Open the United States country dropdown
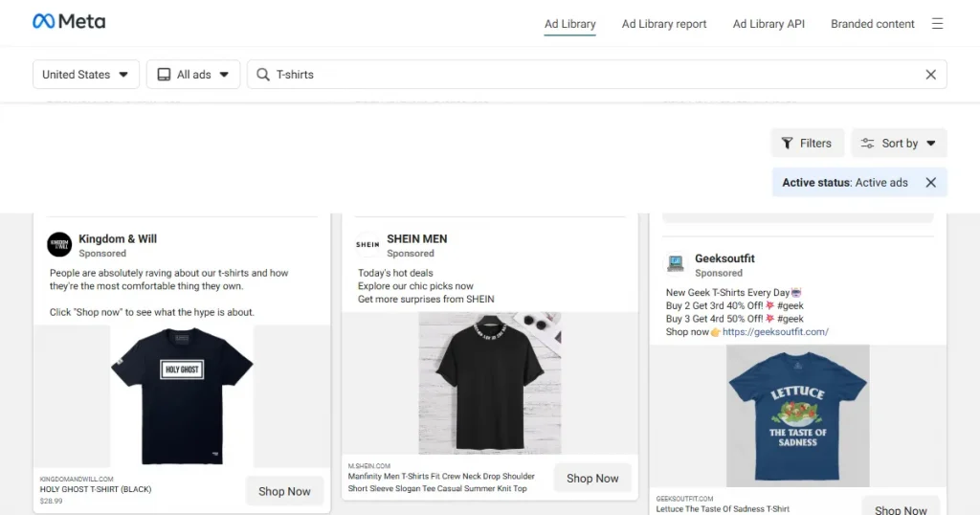The width and height of the screenshot is (980, 515). (x=85, y=75)
